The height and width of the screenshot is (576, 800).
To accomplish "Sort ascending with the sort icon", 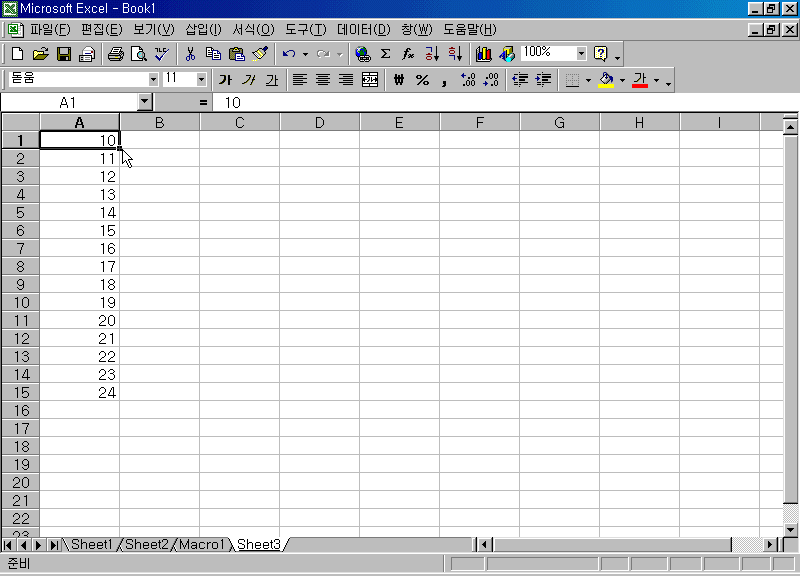I will [432, 54].
